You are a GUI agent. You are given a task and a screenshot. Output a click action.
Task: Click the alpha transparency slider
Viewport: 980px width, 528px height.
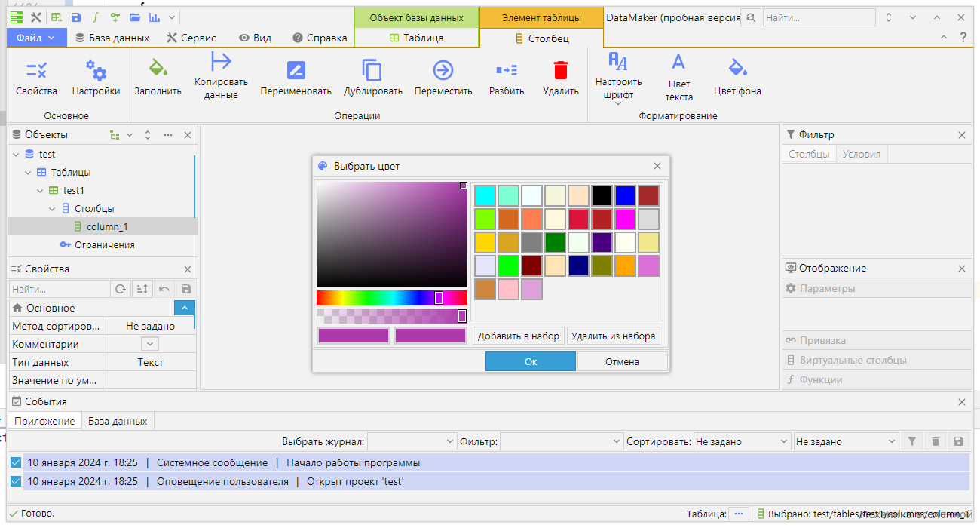point(392,315)
